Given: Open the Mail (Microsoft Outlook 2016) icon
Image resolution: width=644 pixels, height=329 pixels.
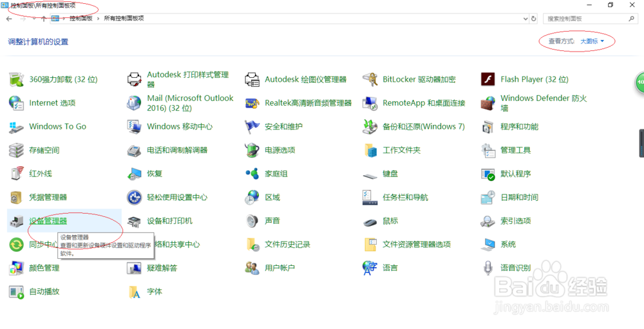Looking at the screenshot, I should click(134, 103).
